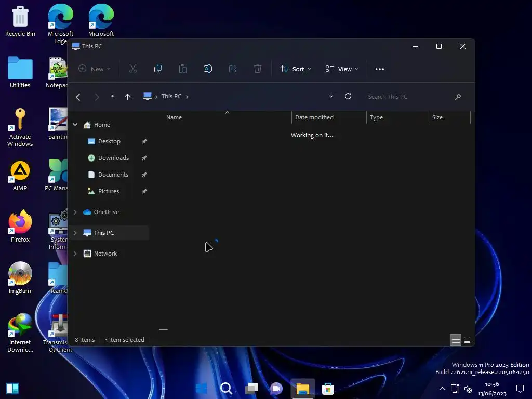Go back with the left arrow
This screenshot has height=399, width=532.
pos(78,97)
